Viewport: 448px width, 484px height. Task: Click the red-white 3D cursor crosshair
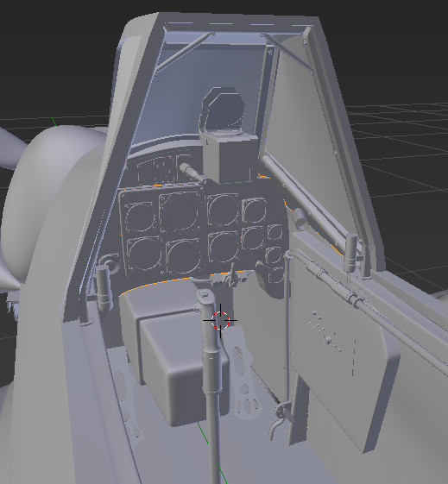[x=220, y=320]
